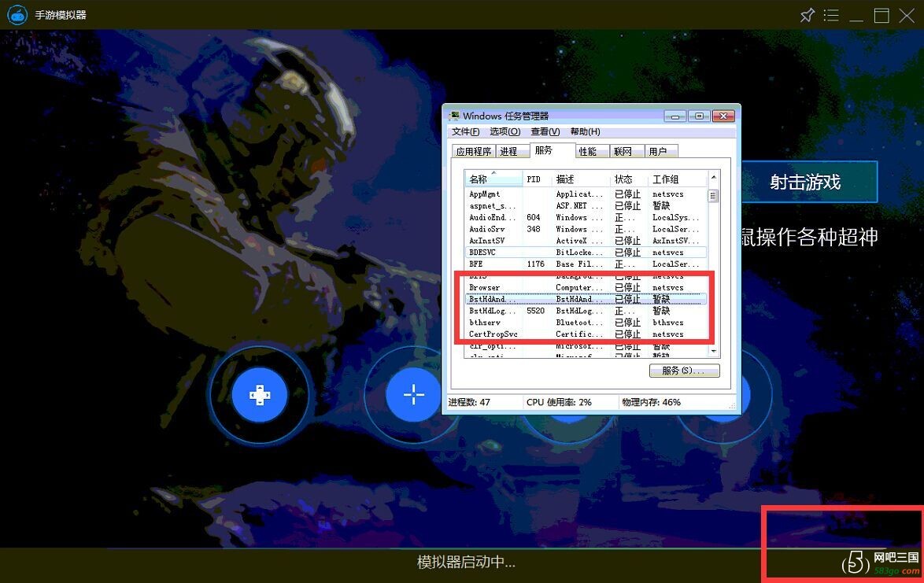Sort services by 描述 column header
This screenshot has width=924, height=583.
point(581,179)
